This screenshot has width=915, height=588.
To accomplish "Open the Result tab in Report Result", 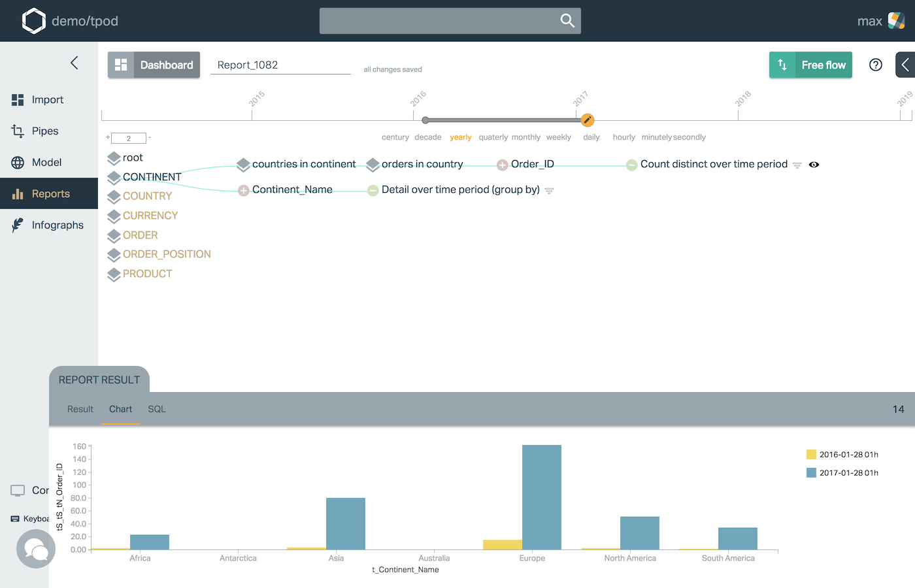I will (80, 409).
